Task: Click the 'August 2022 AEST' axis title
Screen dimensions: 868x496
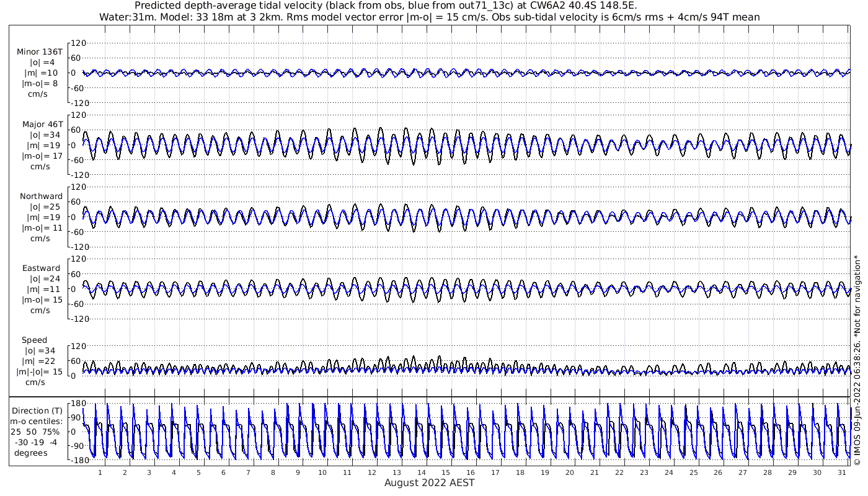Action: click(x=429, y=482)
